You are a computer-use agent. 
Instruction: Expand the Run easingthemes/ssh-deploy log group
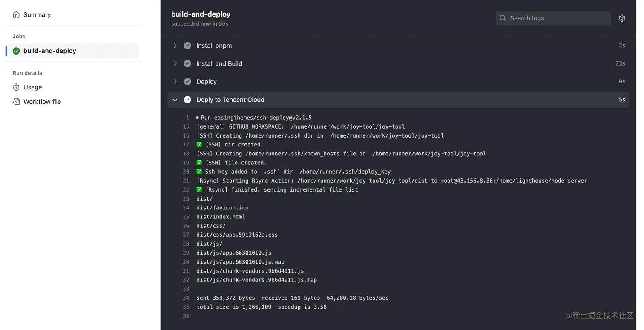pyautogui.click(x=198, y=118)
